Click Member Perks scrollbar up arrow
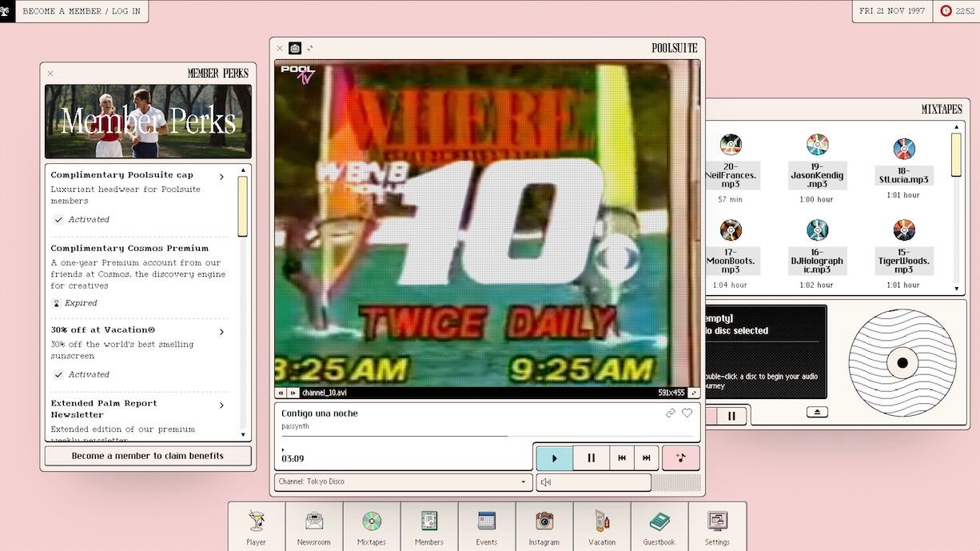The width and height of the screenshot is (980, 551). point(243,170)
